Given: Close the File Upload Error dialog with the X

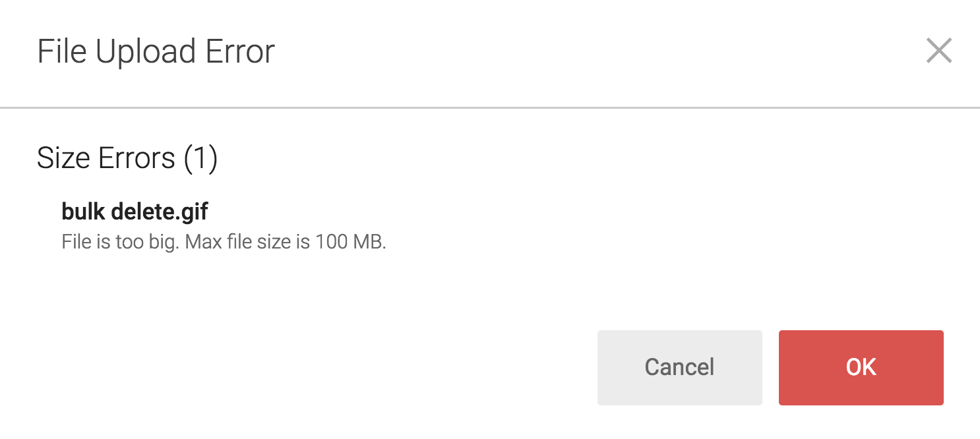Looking at the screenshot, I should [939, 51].
